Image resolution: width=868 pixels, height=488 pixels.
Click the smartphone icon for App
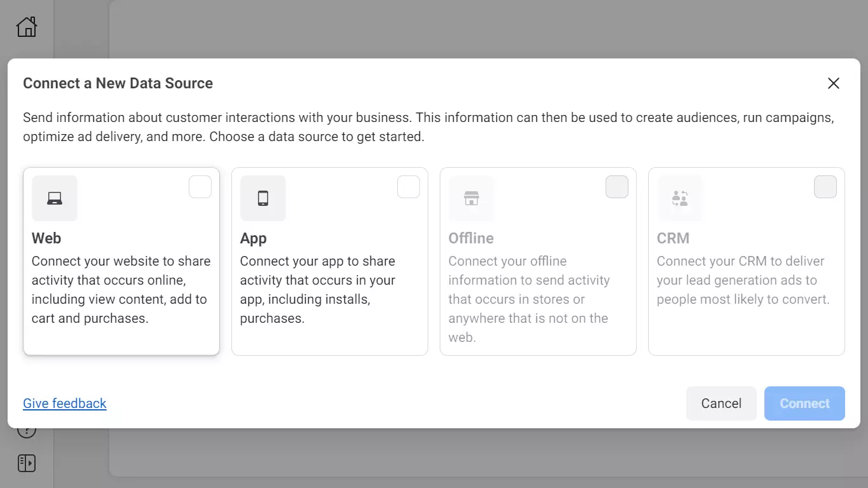click(x=263, y=198)
